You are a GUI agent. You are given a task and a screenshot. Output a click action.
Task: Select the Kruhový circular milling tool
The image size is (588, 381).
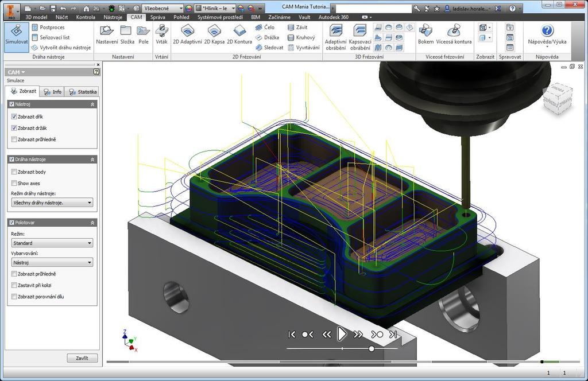tap(301, 37)
